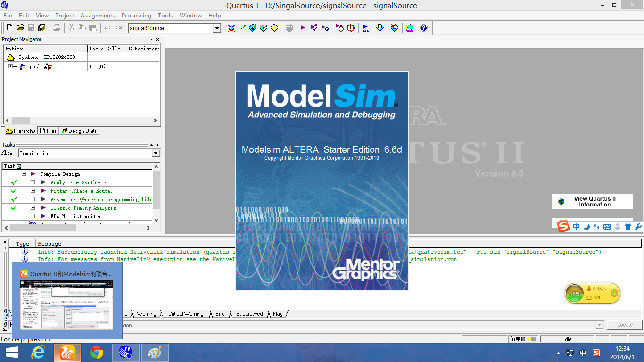Viewport: 644px width, 362px height.
Task: Select the Hierarchy tab
Action: (20, 131)
